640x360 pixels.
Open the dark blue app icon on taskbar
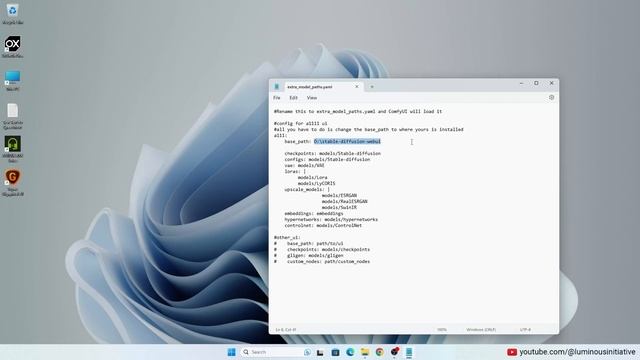click(x=335, y=352)
